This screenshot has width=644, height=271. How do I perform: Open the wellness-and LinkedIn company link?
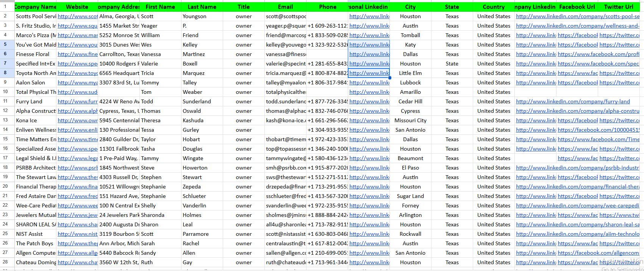tap(577, 26)
